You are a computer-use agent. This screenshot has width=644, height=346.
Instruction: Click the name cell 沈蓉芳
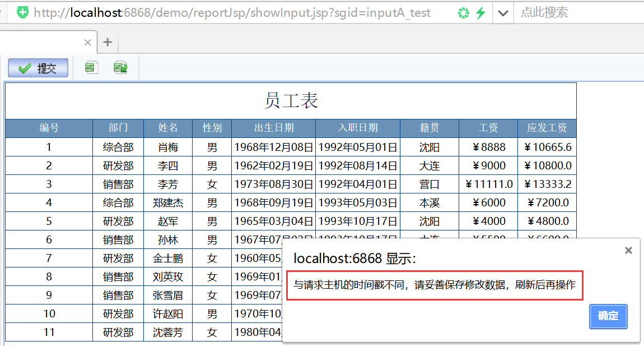[168, 332]
